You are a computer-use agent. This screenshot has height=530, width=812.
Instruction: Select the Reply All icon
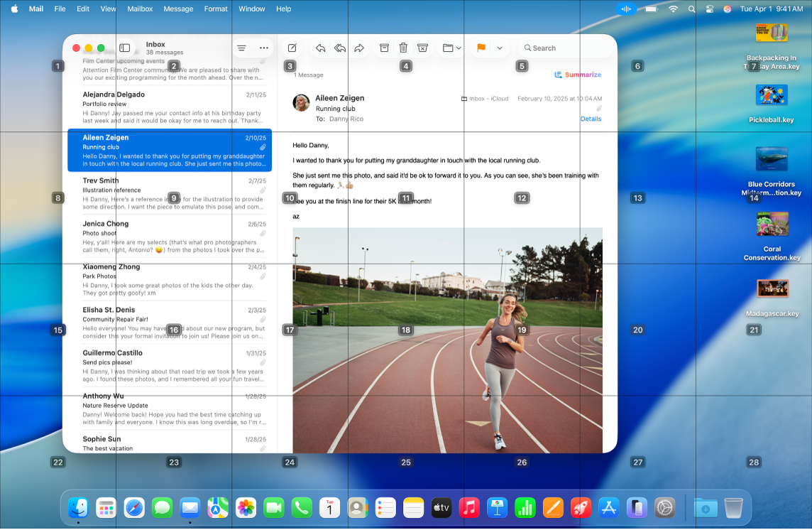[340, 48]
